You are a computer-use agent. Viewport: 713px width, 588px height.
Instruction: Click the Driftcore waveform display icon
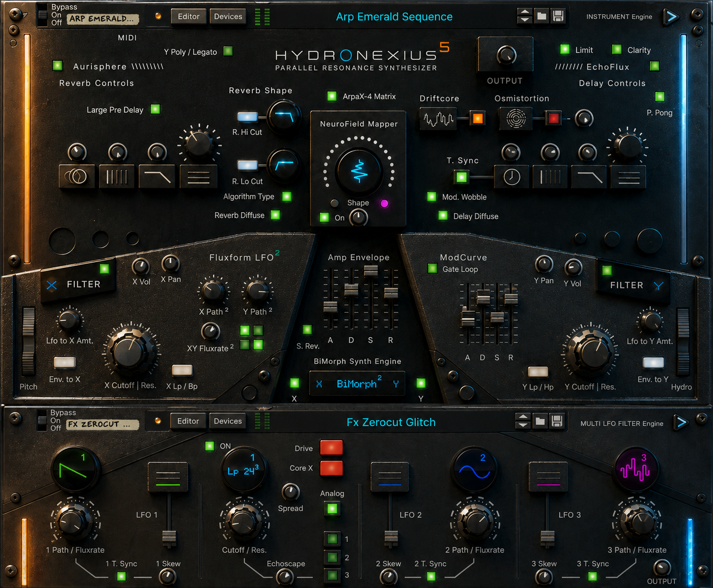click(x=438, y=119)
